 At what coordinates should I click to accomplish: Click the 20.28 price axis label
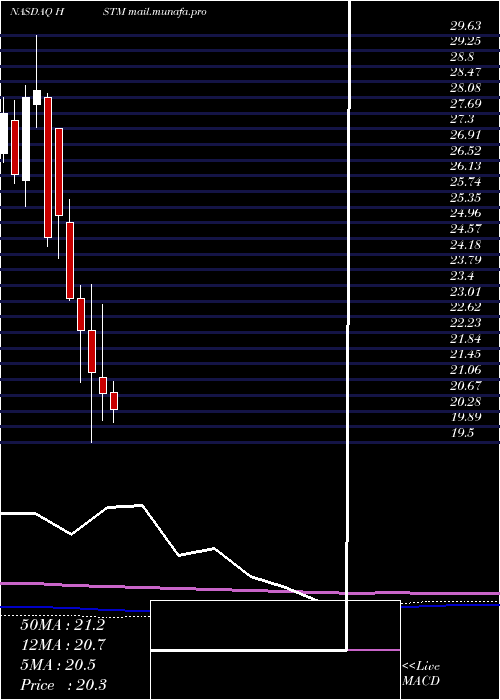coord(465,401)
